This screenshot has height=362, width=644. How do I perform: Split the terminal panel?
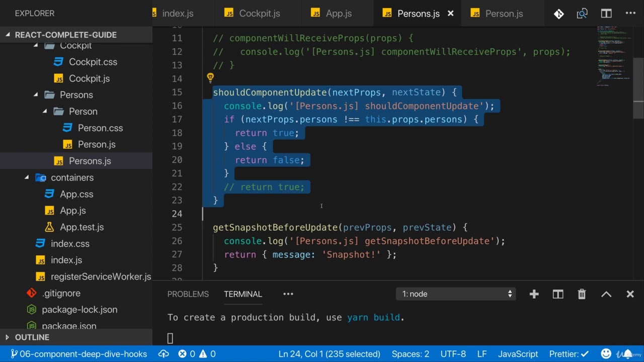click(x=558, y=294)
